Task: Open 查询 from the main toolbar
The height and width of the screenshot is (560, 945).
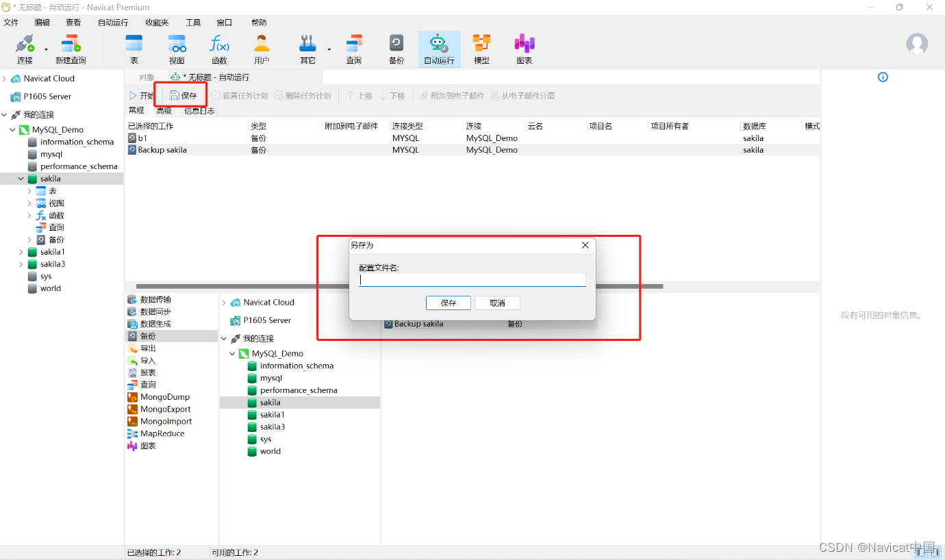Action: click(x=354, y=49)
